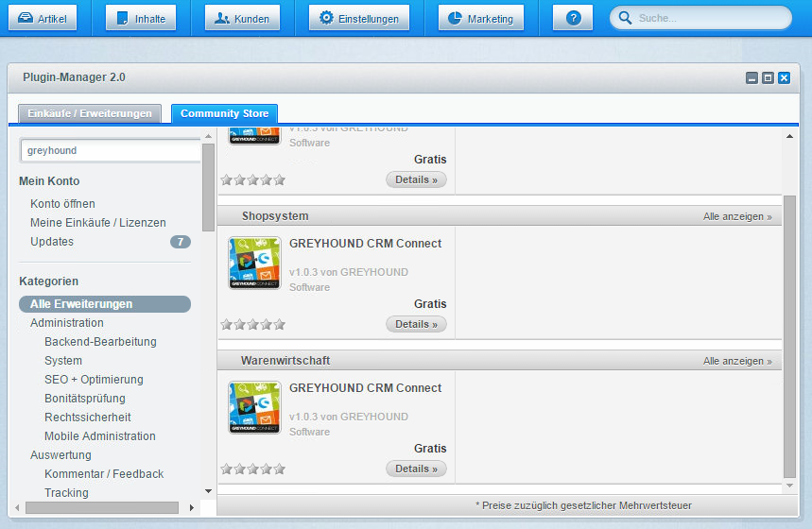Image resolution: width=812 pixels, height=529 pixels.
Task: Select Administration category
Action: click(x=67, y=323)
